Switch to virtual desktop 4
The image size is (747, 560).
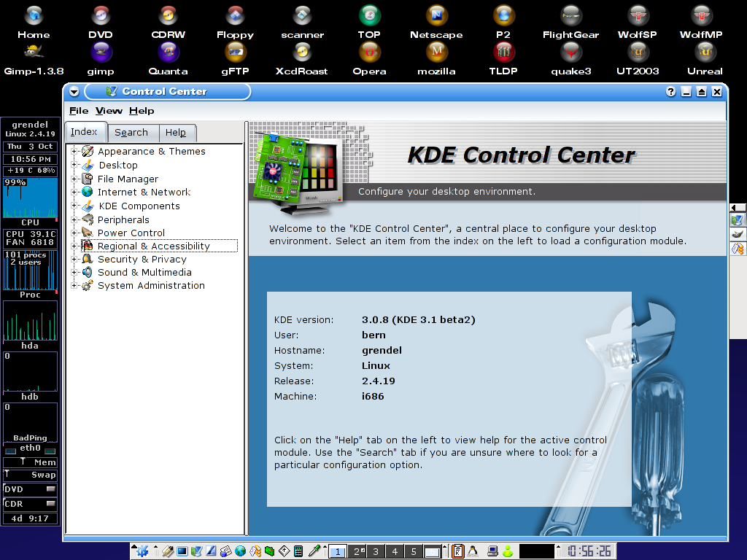pos(395,551)
